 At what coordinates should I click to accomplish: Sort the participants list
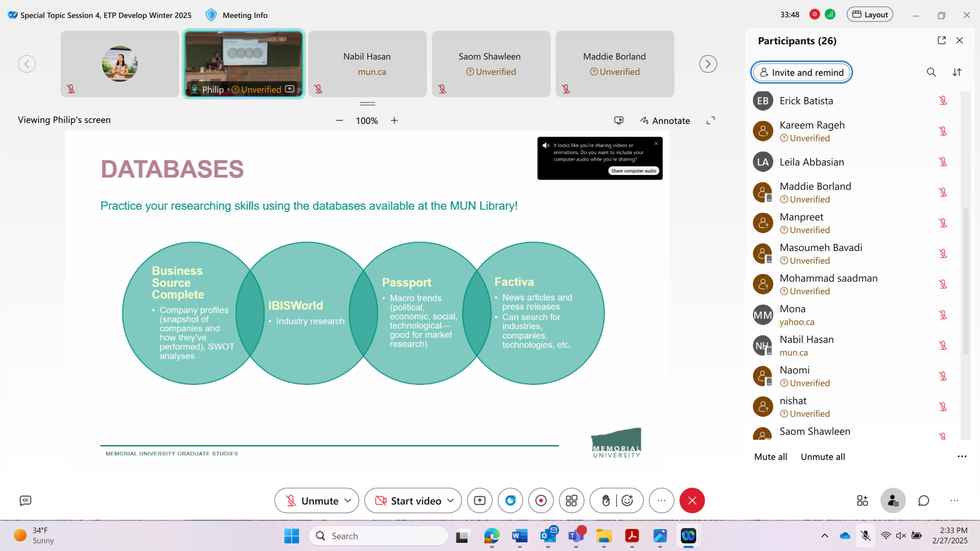(x=957, y=72)
